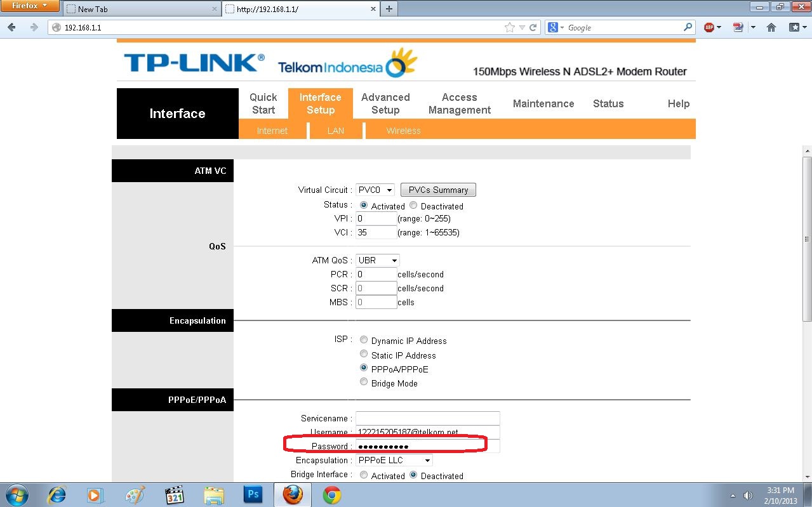Click the search magnifier in the Google box
Screen dimensions: 812x507
click(x=688, y=27)
